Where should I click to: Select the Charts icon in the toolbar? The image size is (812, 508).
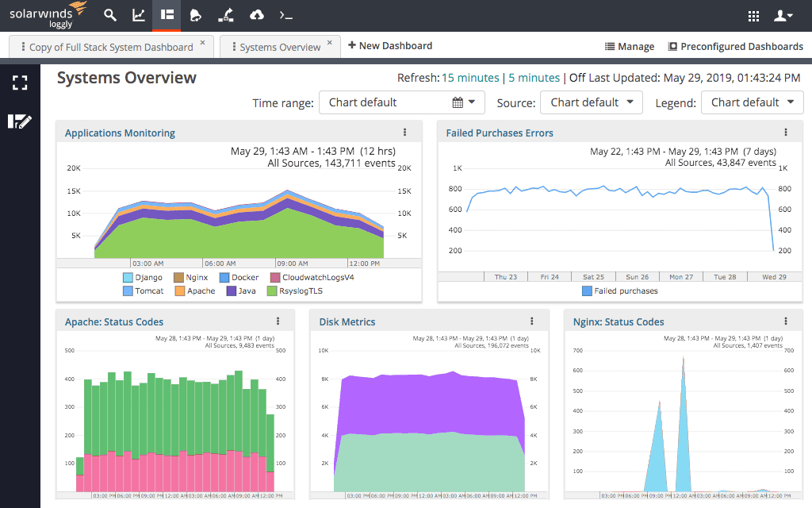click(139, 15)
